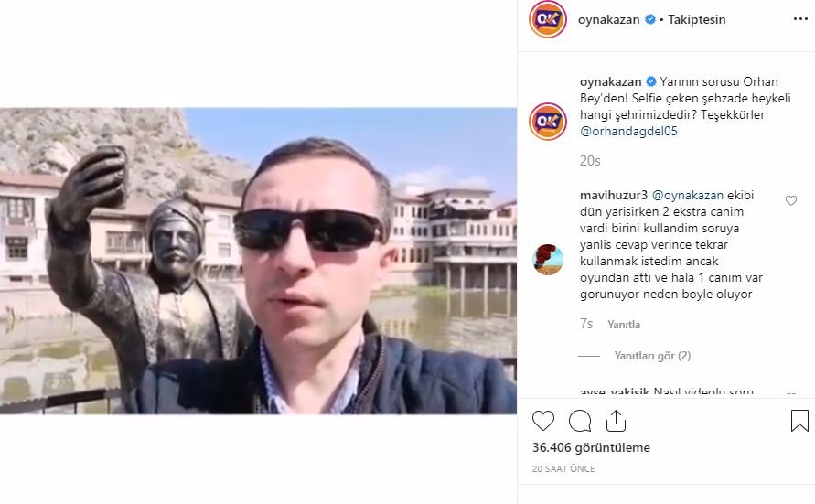This screenshot has width=815, height=504.
Task: Toggle the Takiptesin following button
Action: coord(696,19)
